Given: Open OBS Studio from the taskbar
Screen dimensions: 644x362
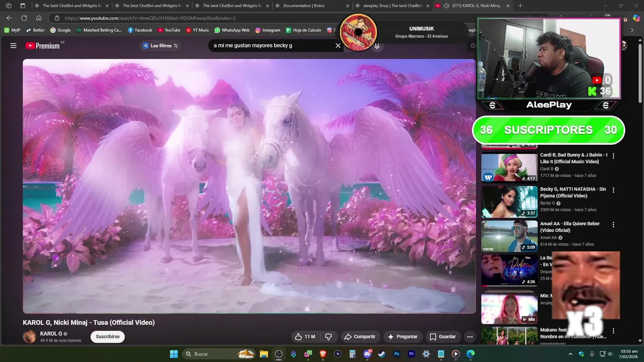Looking at the screenshot, I should click(x=279, y=354).
